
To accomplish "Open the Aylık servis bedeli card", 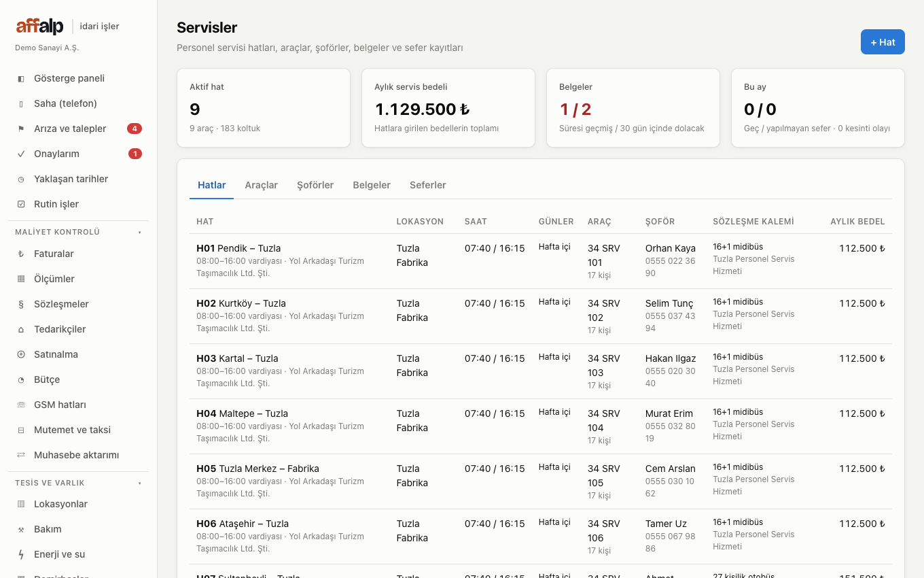I will pyautogui.click(x=448, y=107).
